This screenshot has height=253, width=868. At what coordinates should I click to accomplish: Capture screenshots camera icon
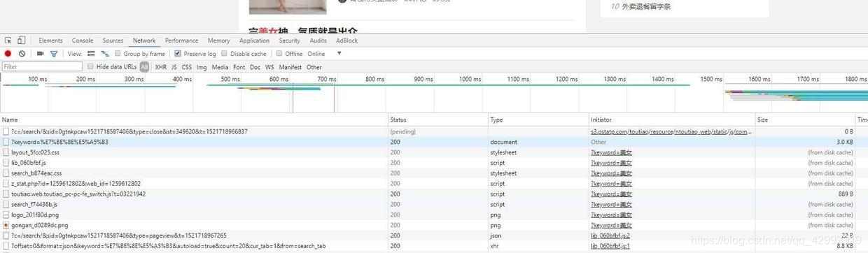point(40,54)
